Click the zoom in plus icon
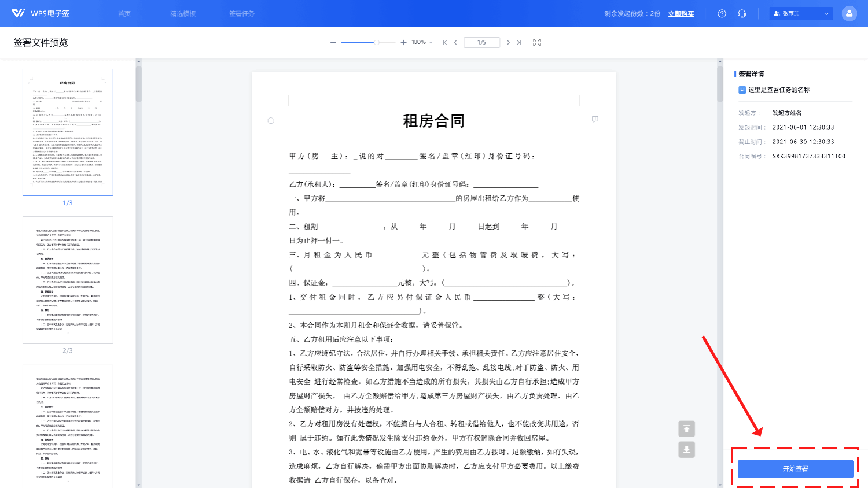868x488 pixels. point(403,42)
